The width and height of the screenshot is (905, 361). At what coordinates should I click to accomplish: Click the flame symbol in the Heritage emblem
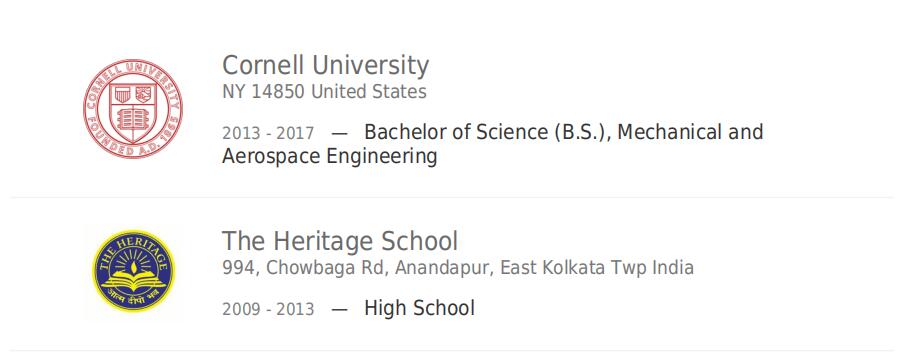point(134,267)
